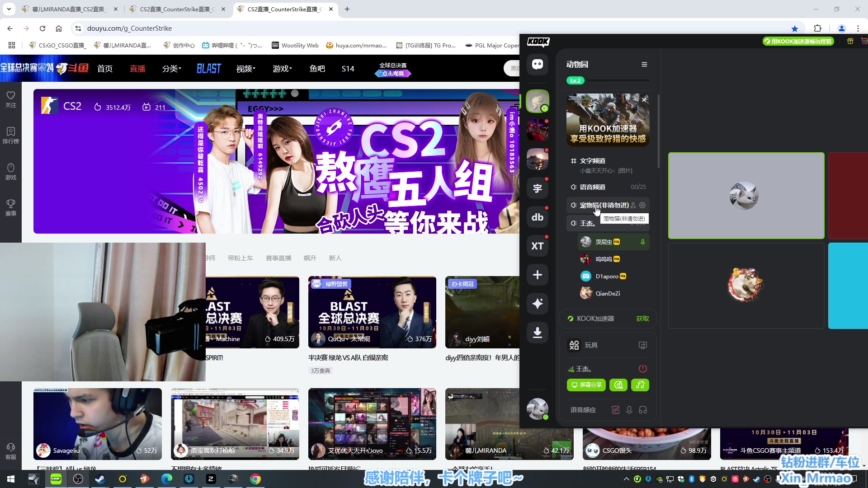The image size is (868, 488).
Task: Select user 呜呜呜 in voice list
Action: [x=613, y=259]
